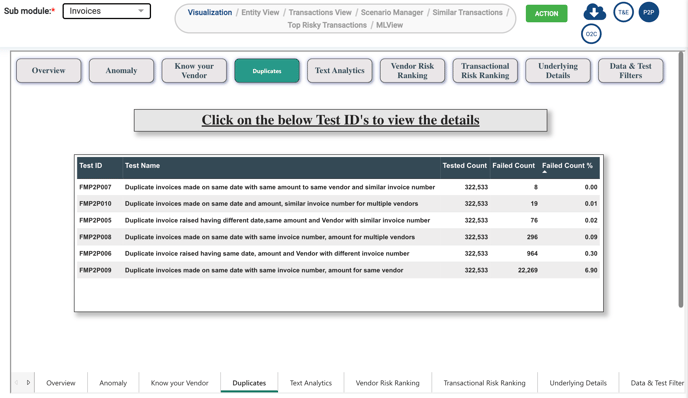Open Transactions View
The height and width of the screenshot is (398, 688).
click(320, 12)
